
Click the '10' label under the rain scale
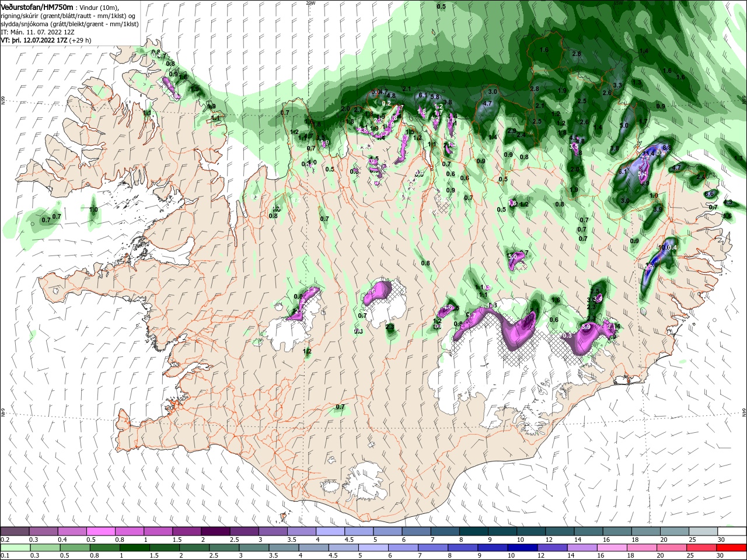coord(511,556)
